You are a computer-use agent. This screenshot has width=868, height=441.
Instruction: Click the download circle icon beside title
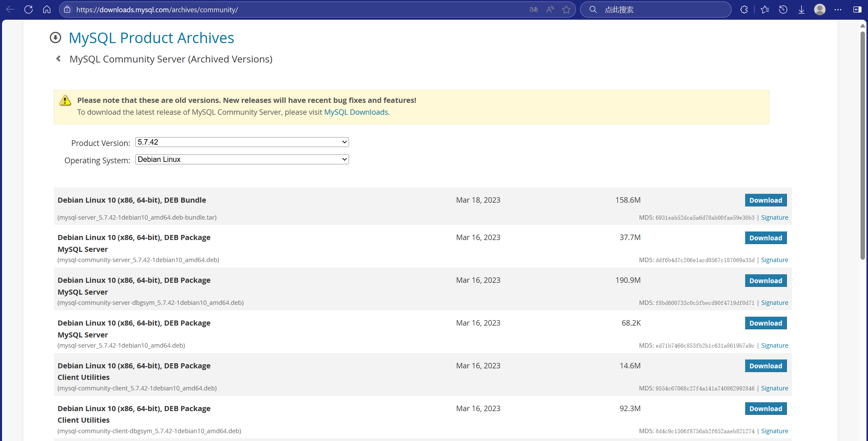click(x=55, y=38)
